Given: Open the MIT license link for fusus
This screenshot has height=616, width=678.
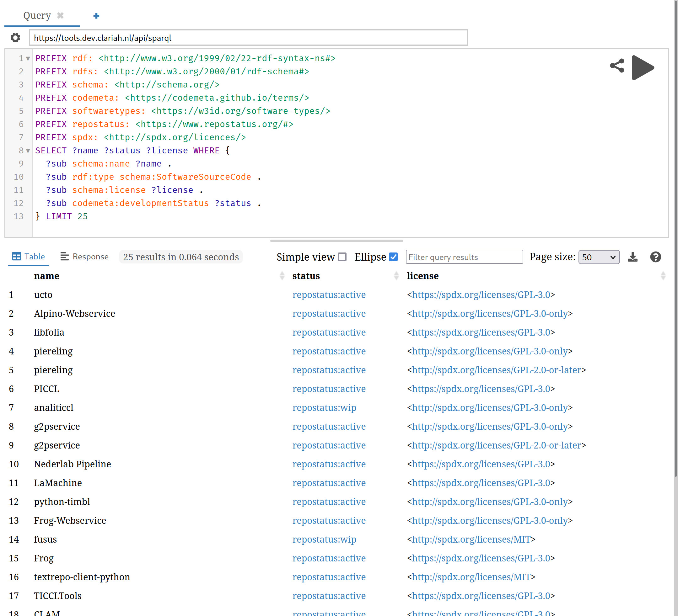Looking at the screenshot, I should 471,539.
